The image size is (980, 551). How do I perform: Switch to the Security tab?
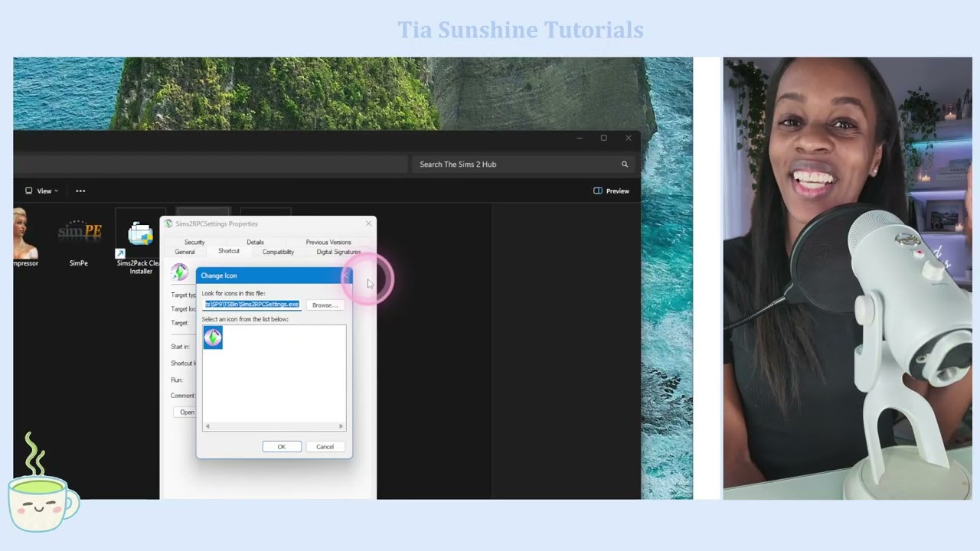[x=194, y=243]
